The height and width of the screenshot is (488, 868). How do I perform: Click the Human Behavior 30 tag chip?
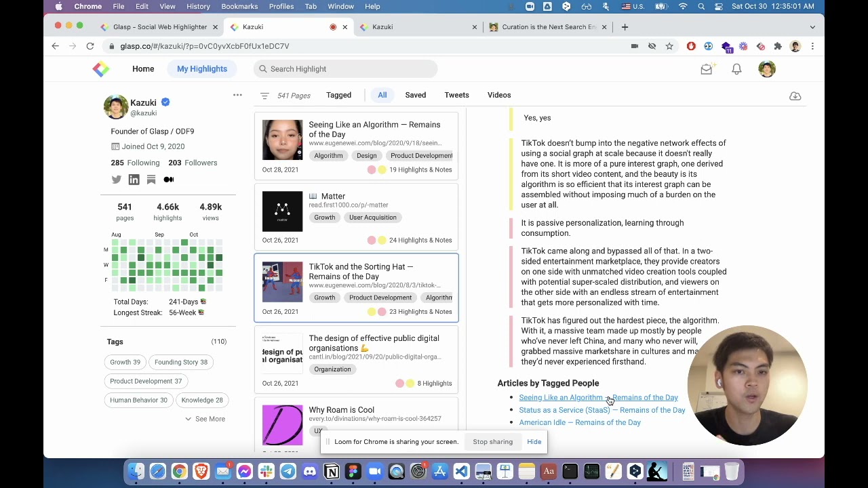click(138, 400)
